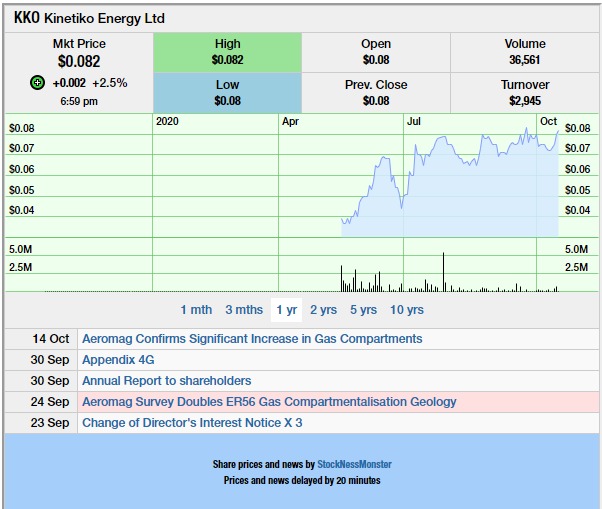
Task: Click the green High price cell
Action: (228, 53)
